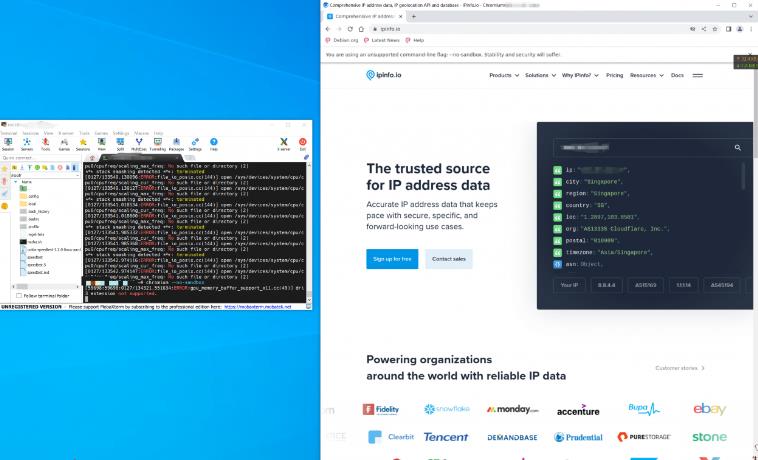Collapse the Name tree arrow in file browser
Image resolution: width=758 pixels, height=460 pixels.
click(x=16, y=182)
